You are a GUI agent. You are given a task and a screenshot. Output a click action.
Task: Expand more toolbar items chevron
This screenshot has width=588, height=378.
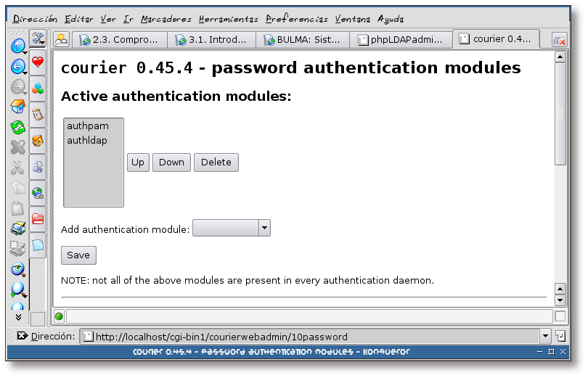[17, 317]
